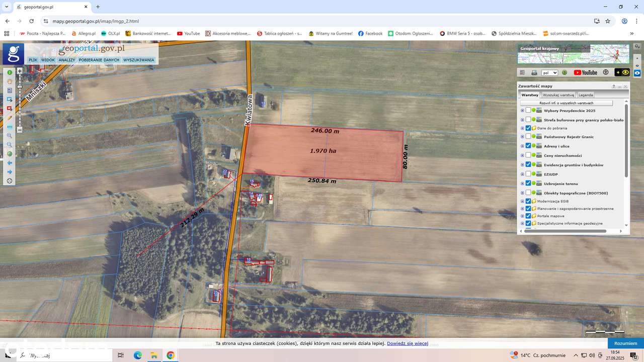This screenshot has width=644, height=362.
Task: Open the YouTube link in map toolbar
Action: pyautogui.click(x=586, y=72)
